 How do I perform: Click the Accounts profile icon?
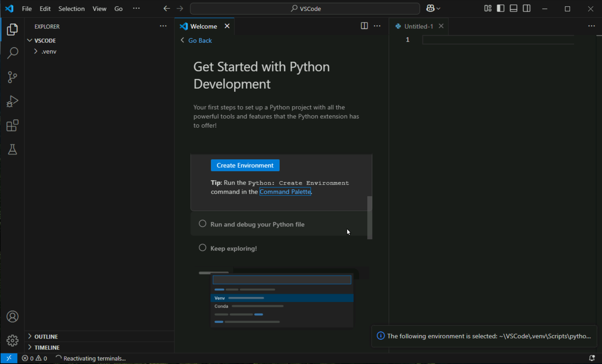[x=12, y=317]
